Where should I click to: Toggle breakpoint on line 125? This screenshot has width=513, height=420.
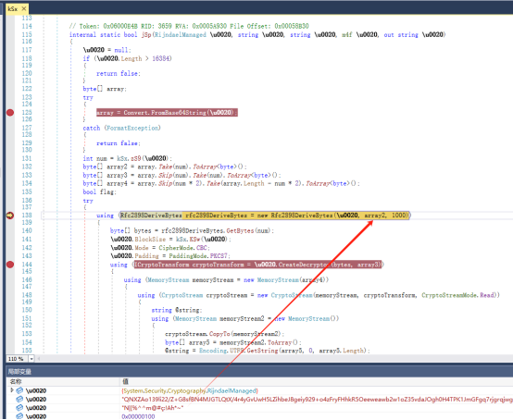tap(10, 113)
